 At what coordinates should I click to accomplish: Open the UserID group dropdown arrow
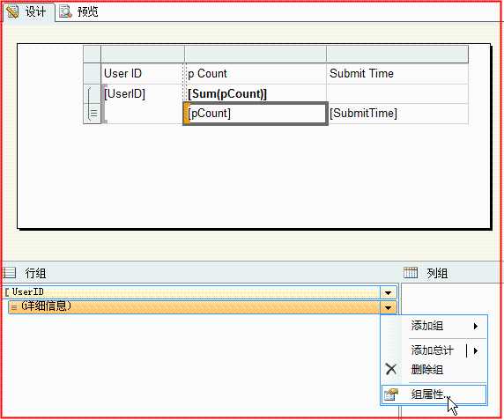coord(388,292)
